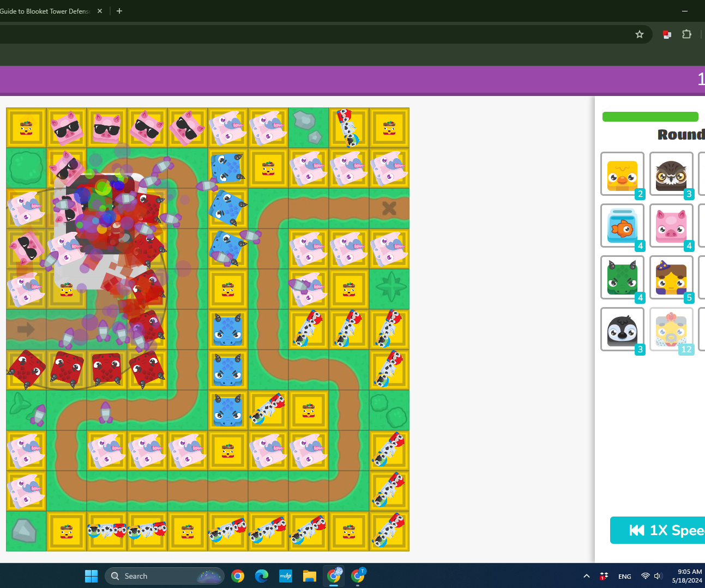Select the yellow Chick tower costing 2
Viewport: 705px width, 588px height.
click(x=622, y=173)
